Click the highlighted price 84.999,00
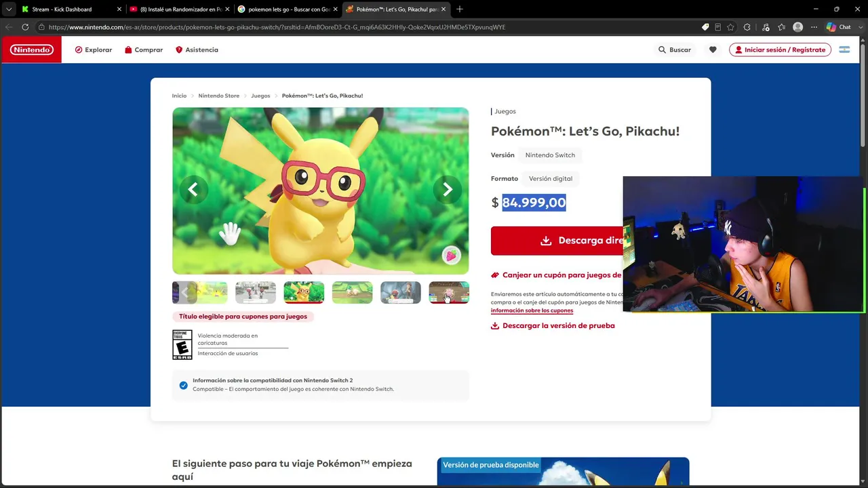Screen dimensions: 868x488 point(534,203)
